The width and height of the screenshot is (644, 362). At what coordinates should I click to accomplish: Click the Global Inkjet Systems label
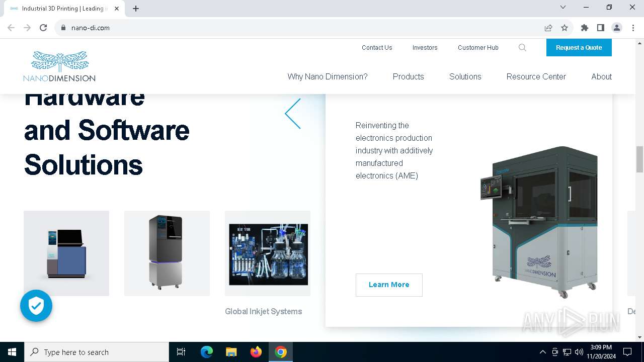[x=264, y=311]
